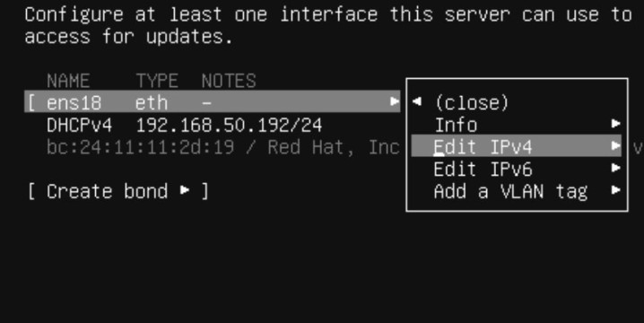644x323 pixels.
Task: Close the popup menu via (close)
Action: (472, 103)
